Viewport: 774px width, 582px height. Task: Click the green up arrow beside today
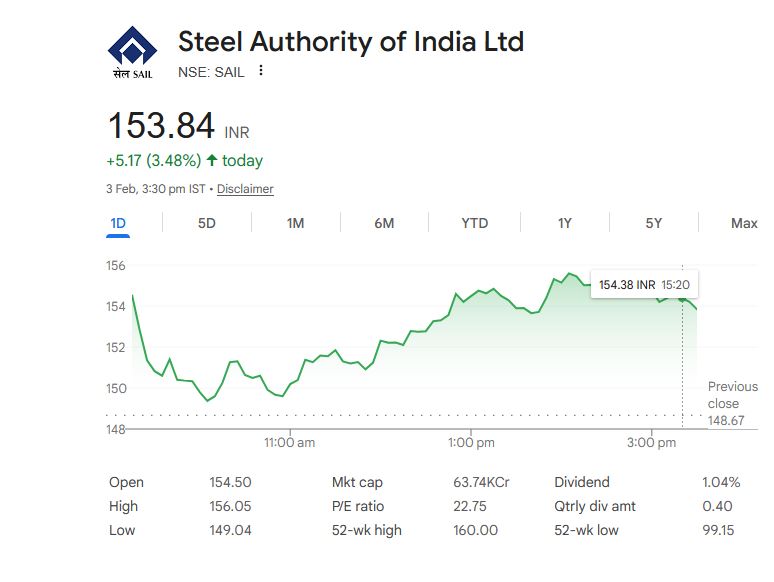coord(212,160)
